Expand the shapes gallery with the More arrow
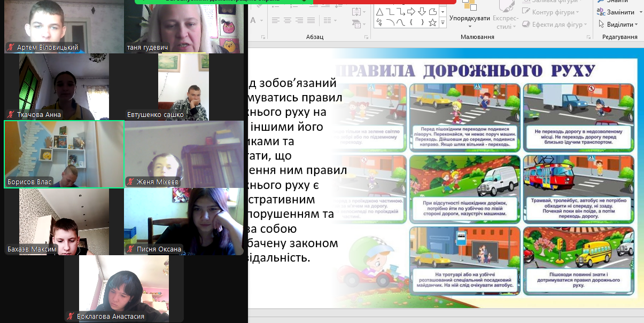The height and width of the screenshot is (323, 644). [x=443, y=23]
